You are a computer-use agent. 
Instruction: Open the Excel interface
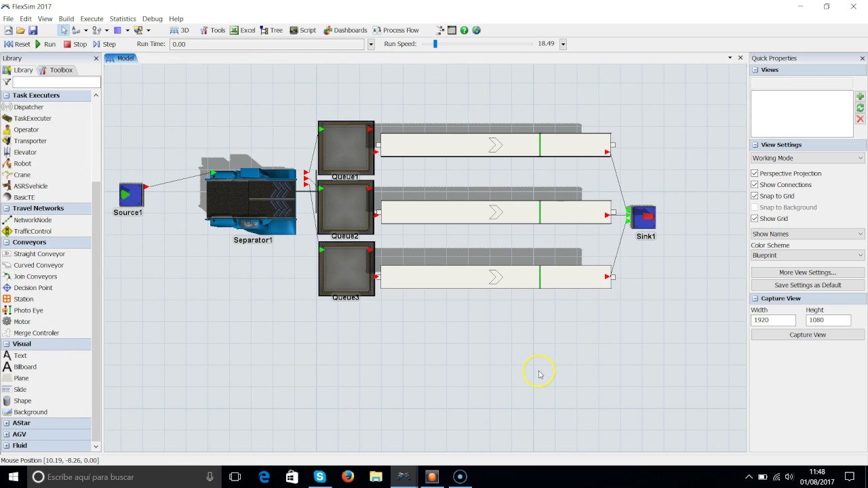[x=242, y=30]
